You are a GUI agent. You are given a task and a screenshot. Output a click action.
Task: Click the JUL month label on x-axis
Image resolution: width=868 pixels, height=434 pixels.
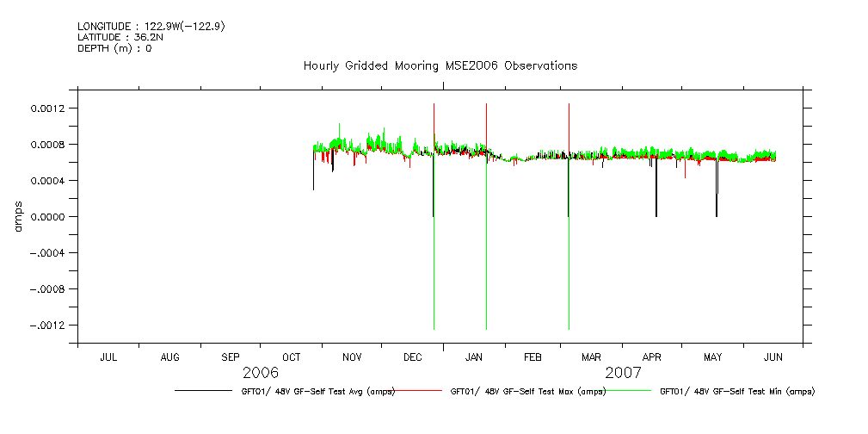(x=108, y=356)
